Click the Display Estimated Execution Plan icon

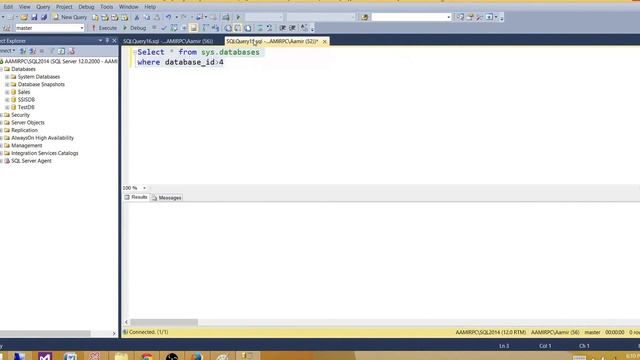click(174, 28)
